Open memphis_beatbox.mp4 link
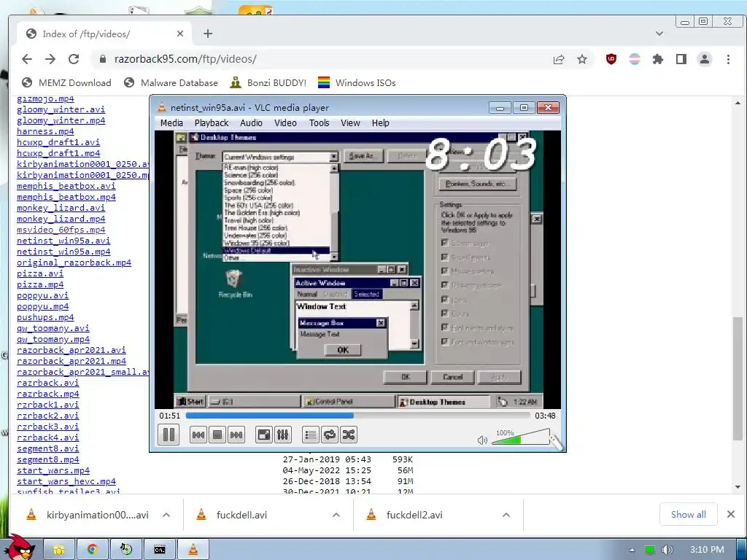The width and height of the screenshot is (747, 560). coord(66,197)
